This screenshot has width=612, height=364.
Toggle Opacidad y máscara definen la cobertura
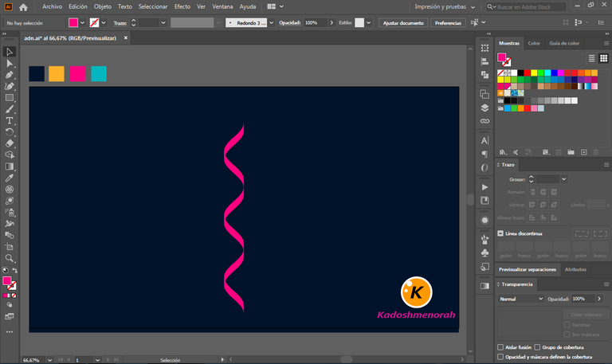500,357
